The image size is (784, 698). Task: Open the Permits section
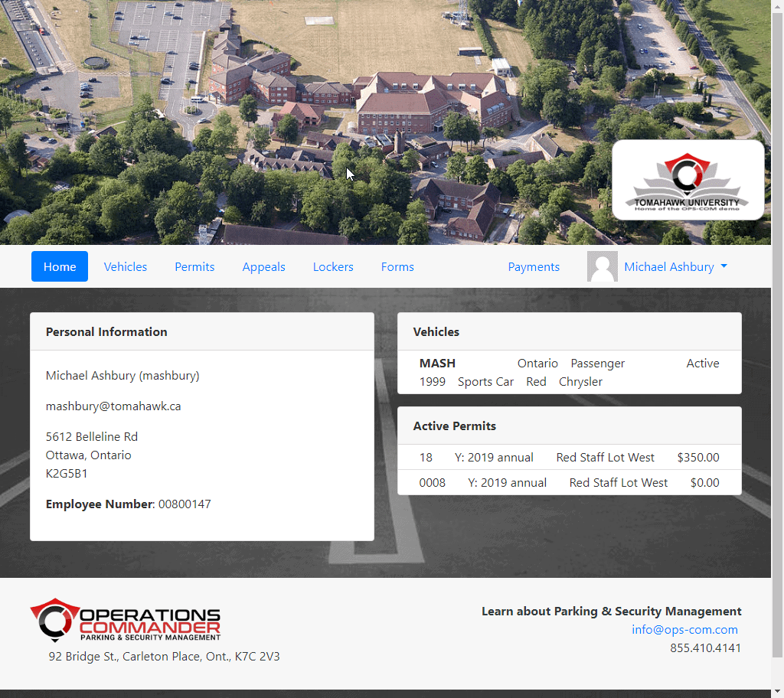pyautogui.click(x=194, y=266)
